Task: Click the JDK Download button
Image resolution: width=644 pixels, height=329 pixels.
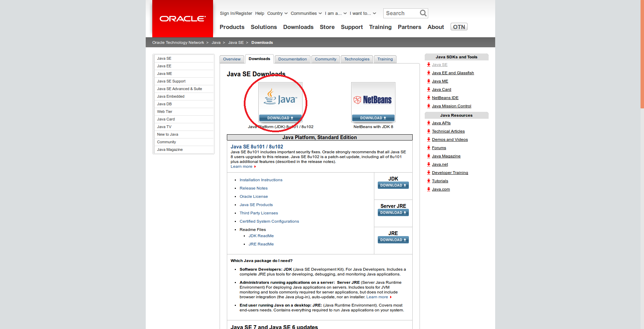Action: (393, 185)
